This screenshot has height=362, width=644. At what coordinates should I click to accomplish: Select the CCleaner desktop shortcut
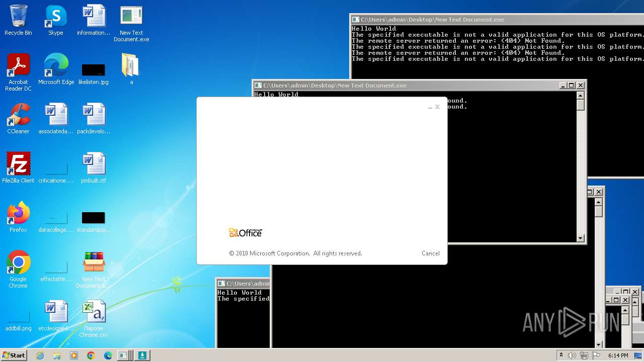click(18, 119)
